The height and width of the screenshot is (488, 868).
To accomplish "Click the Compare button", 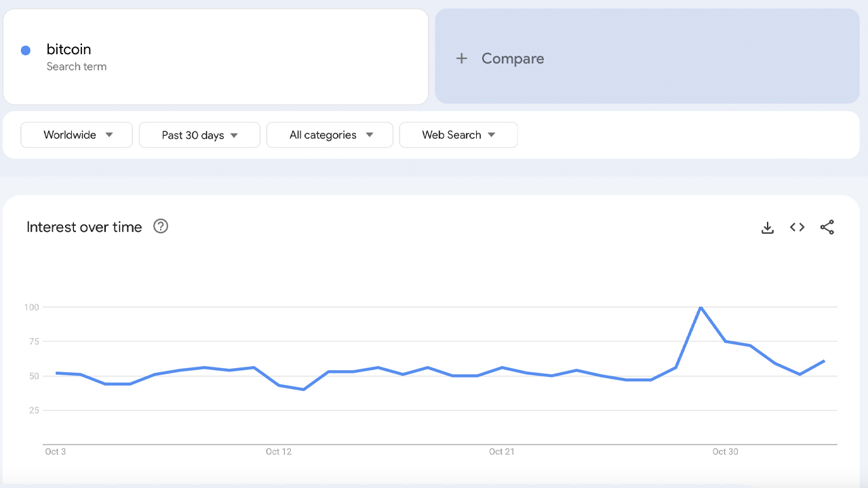I will tap(513, 58).
